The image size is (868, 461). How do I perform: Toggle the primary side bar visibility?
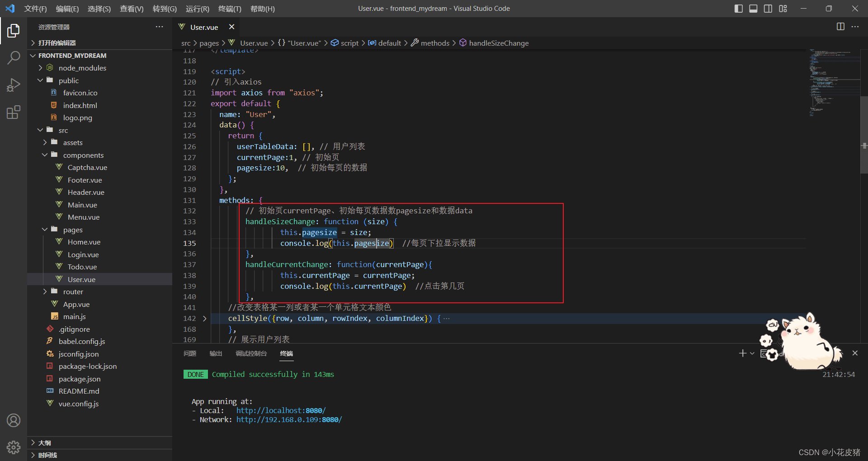pos(739,9)
